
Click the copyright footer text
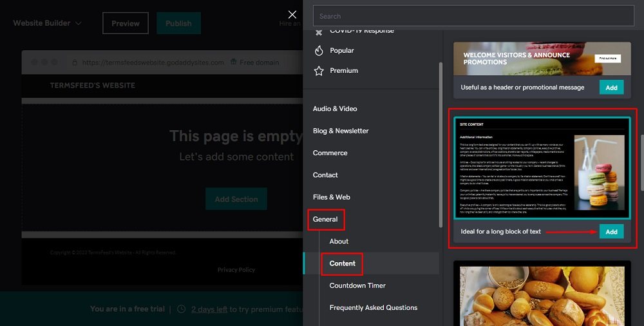[113, 253]
